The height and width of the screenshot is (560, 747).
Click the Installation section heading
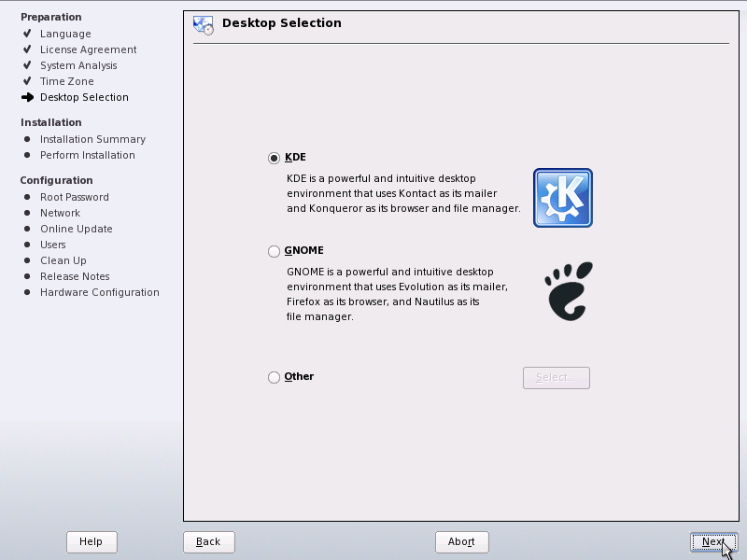point(51,122)
